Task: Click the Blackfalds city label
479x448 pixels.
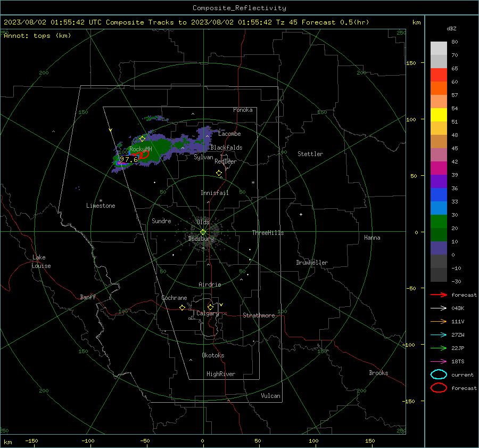Action: tap(226, 148)
